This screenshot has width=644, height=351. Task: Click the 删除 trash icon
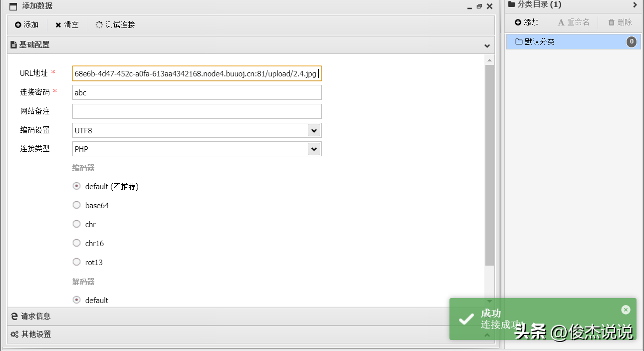[x=611, y=22]
